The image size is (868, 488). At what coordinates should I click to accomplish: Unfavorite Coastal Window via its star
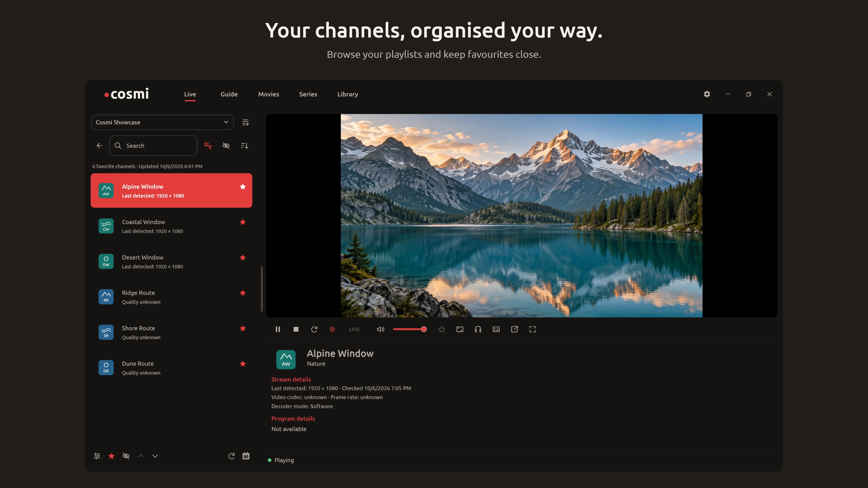243,222
